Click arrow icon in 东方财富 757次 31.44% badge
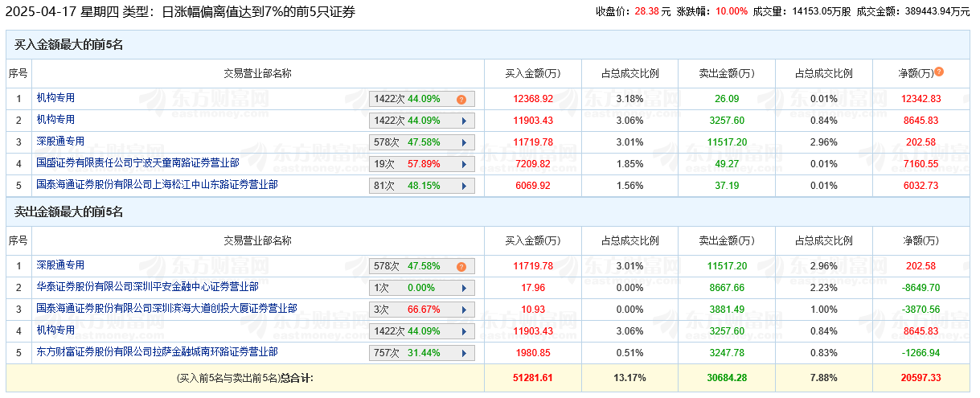The image size is (980, 398). pos(464,353)
